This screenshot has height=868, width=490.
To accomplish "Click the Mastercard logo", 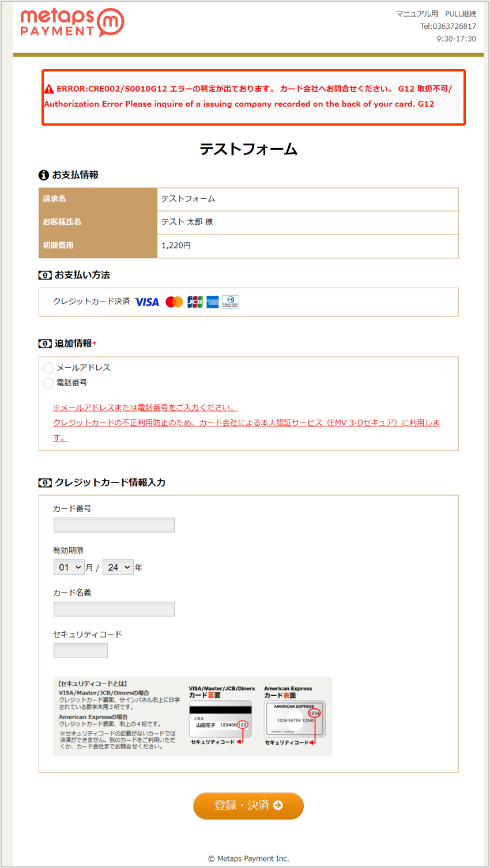I will (174, 302).
